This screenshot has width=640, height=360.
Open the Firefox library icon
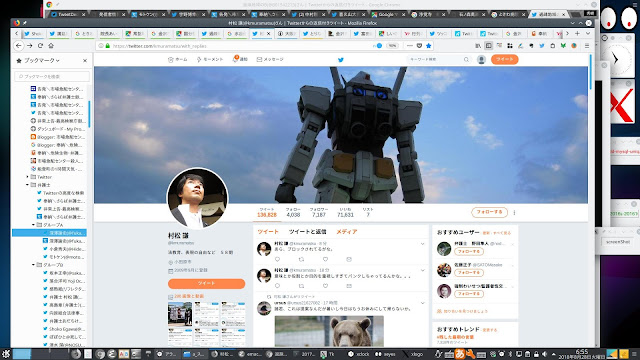[x=478, y=46]
